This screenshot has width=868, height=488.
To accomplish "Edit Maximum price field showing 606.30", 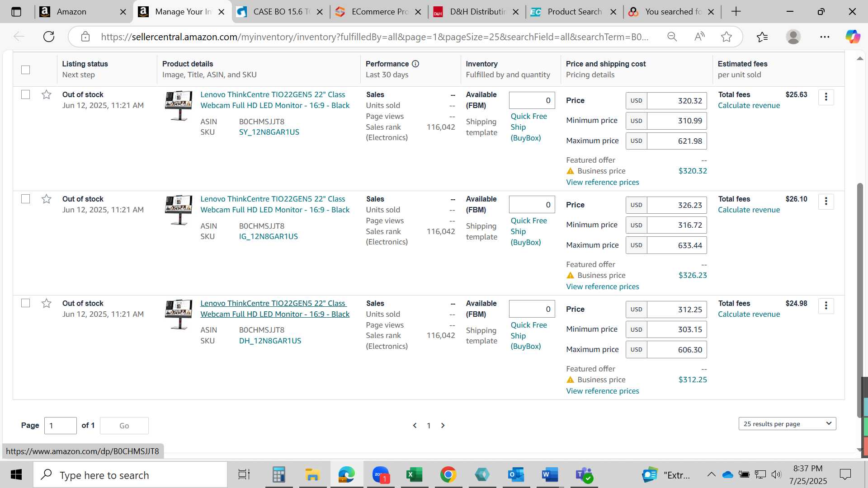I will [x=677, y=350].
